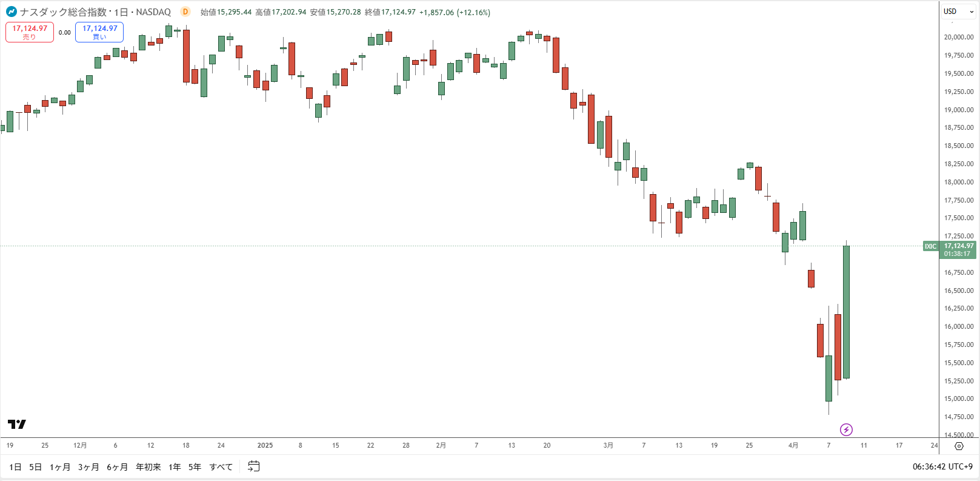980x481 pixels.
Task: Open the go-to-date calendar icon
Action: point(254,466)
